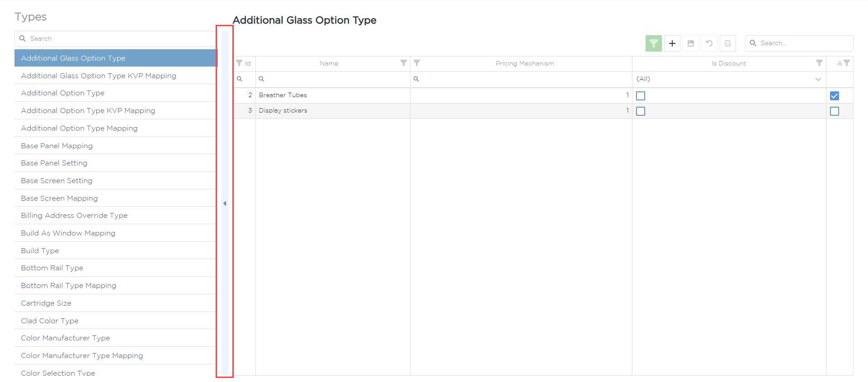Open the Pricing Mechanism column header filter
868x382 pixels.
417,63
